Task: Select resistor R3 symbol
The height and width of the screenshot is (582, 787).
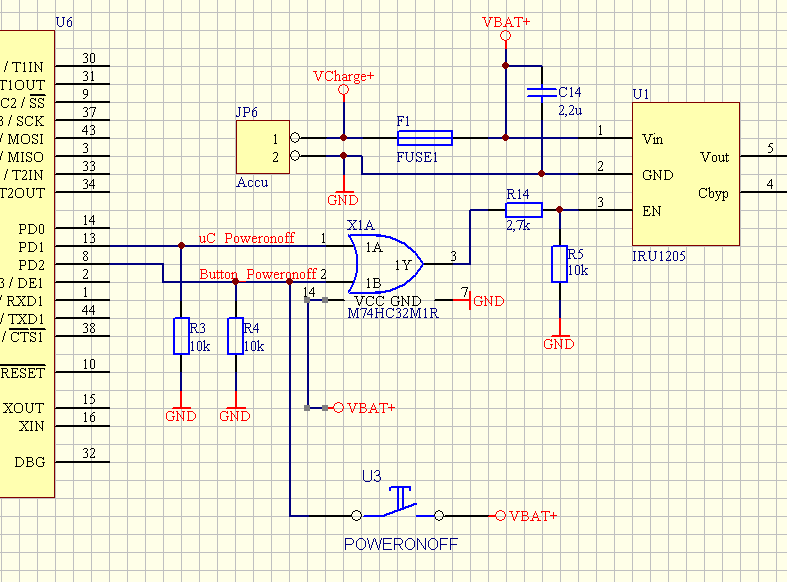Action: tap(181, 336)
